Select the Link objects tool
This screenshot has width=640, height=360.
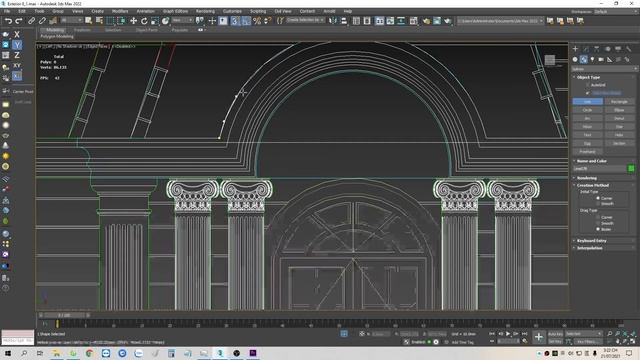click(31, 21)
